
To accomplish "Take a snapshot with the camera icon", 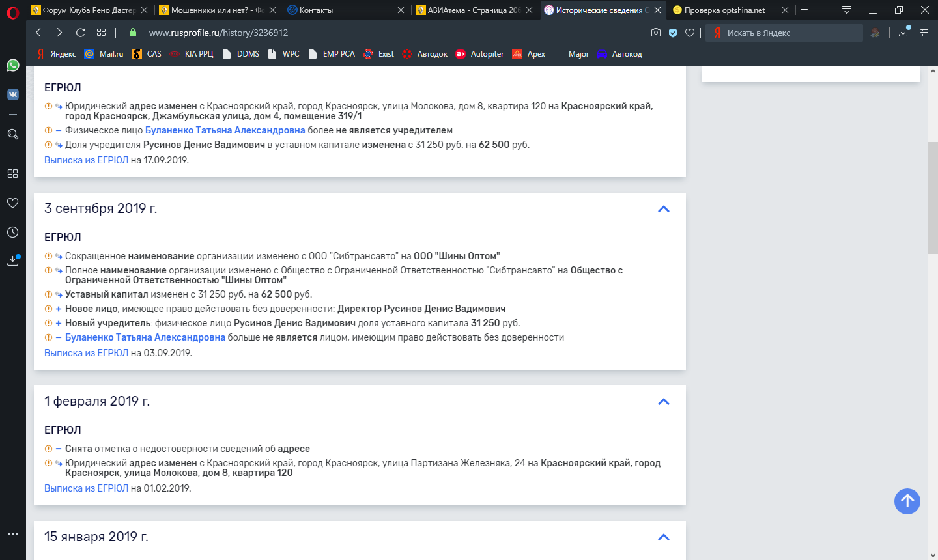I will pos(656,33).
